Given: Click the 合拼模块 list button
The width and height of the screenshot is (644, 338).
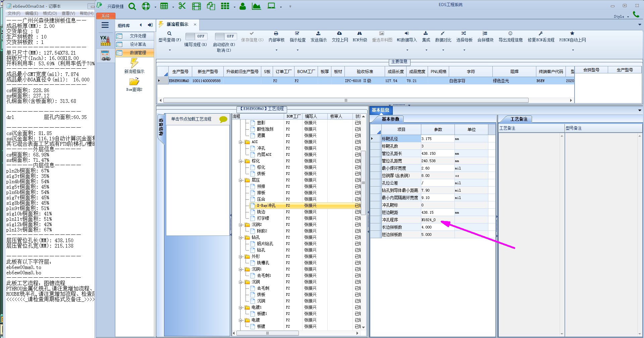Looking at the screenshot, I should tap(485, 37).
